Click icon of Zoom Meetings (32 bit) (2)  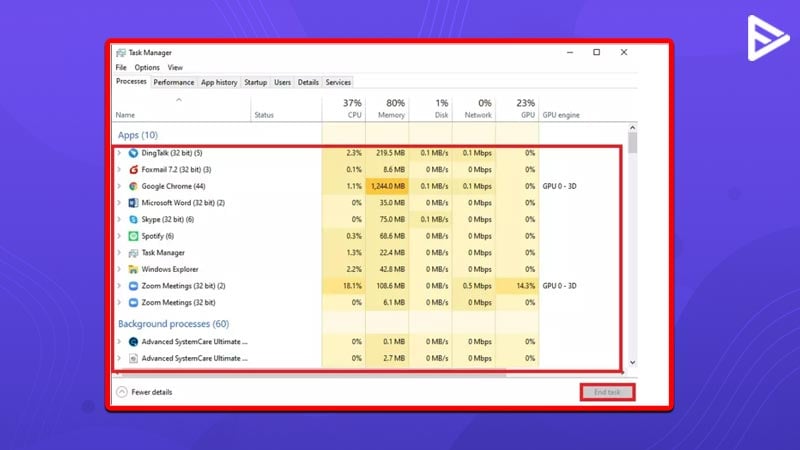133,286
